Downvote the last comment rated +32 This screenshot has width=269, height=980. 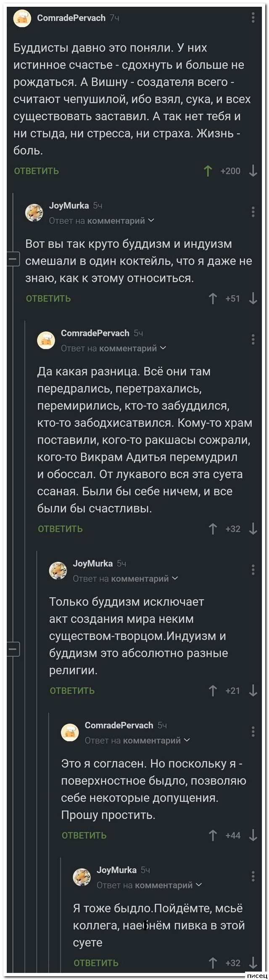253,963
